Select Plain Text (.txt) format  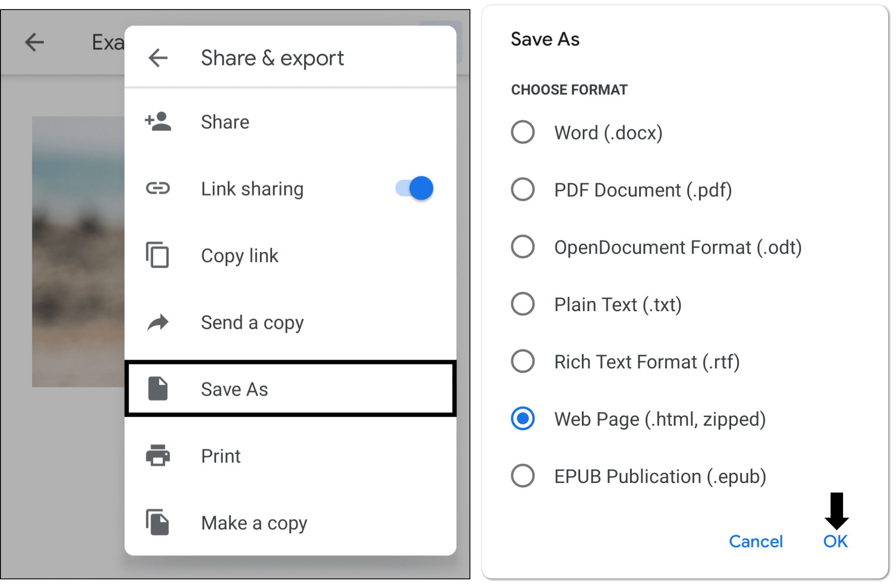pos(522,304)
